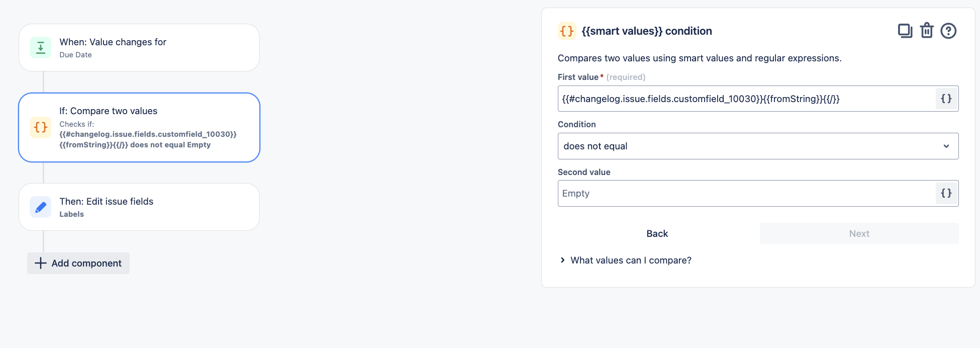
Task: Click the duplicate component icon
Action: click(905, 31)
